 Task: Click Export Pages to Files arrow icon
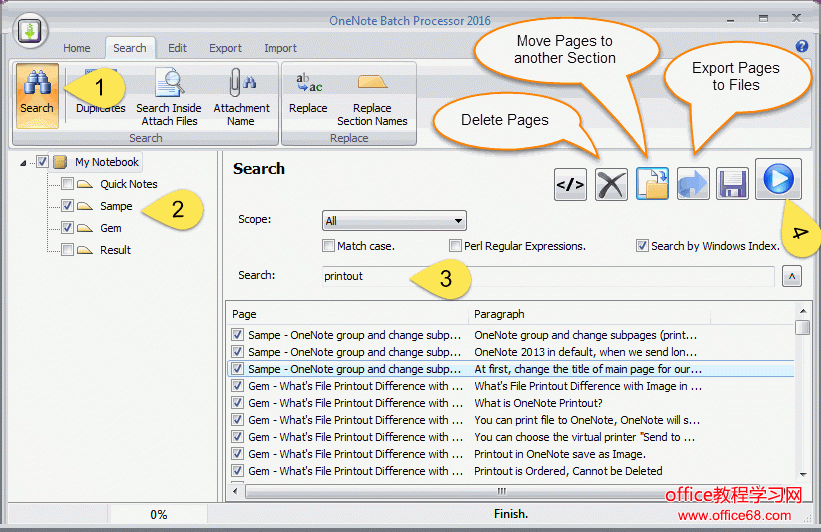pos(693,184)
